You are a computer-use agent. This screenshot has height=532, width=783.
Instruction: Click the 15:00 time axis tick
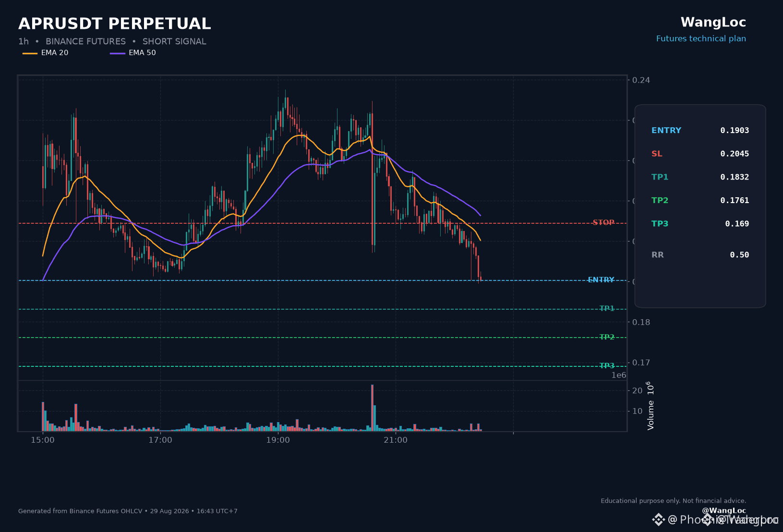tap(43, 440)
